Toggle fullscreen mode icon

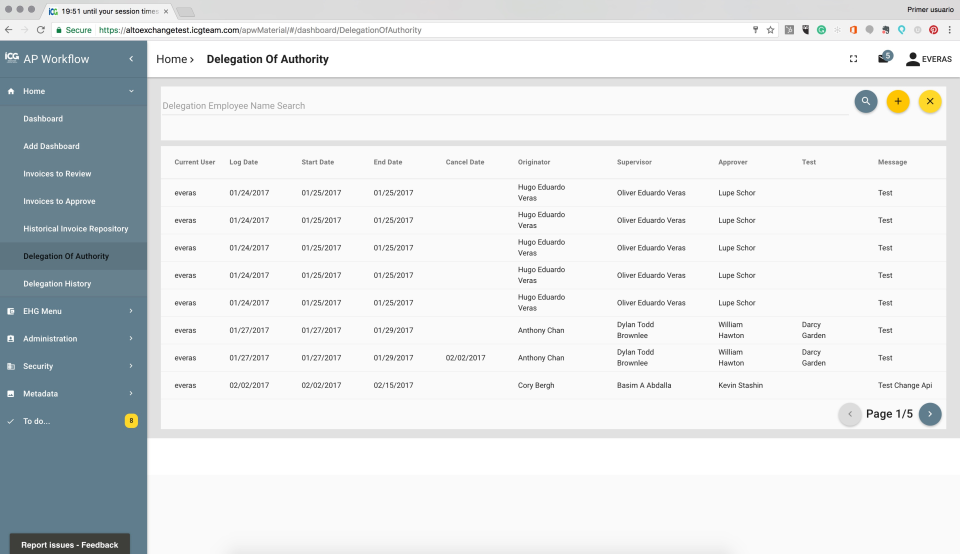(x=853, y=59)
